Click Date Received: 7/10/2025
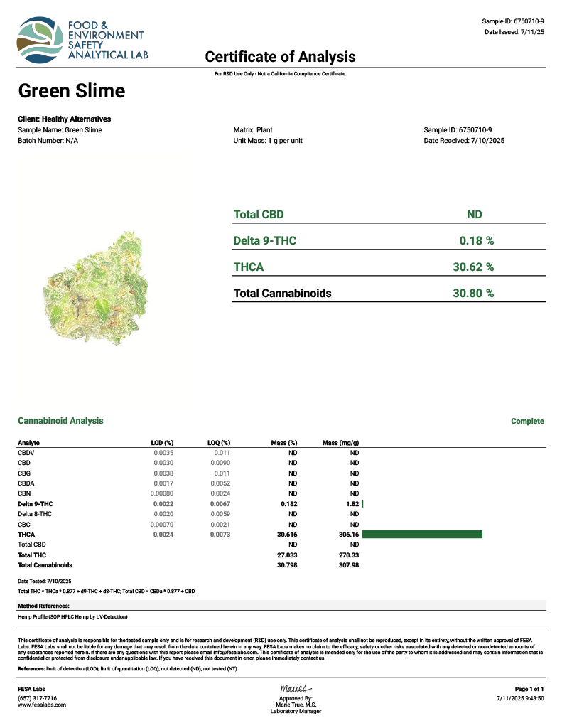This screenshot has width=562, height=728. (x=464, y=141)
